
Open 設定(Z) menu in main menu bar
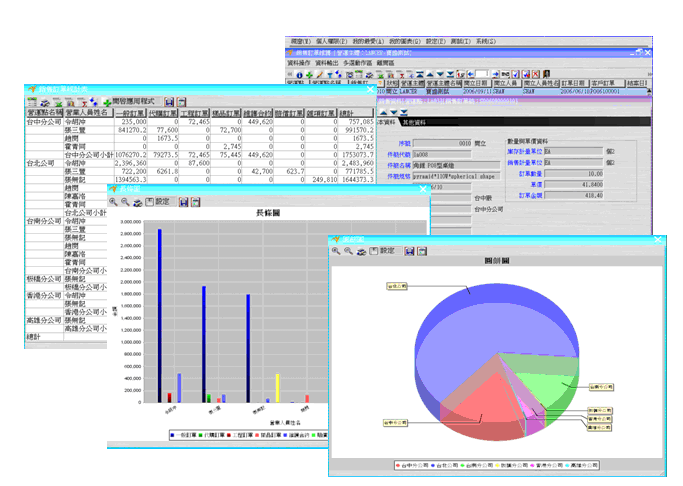(434, 41)
